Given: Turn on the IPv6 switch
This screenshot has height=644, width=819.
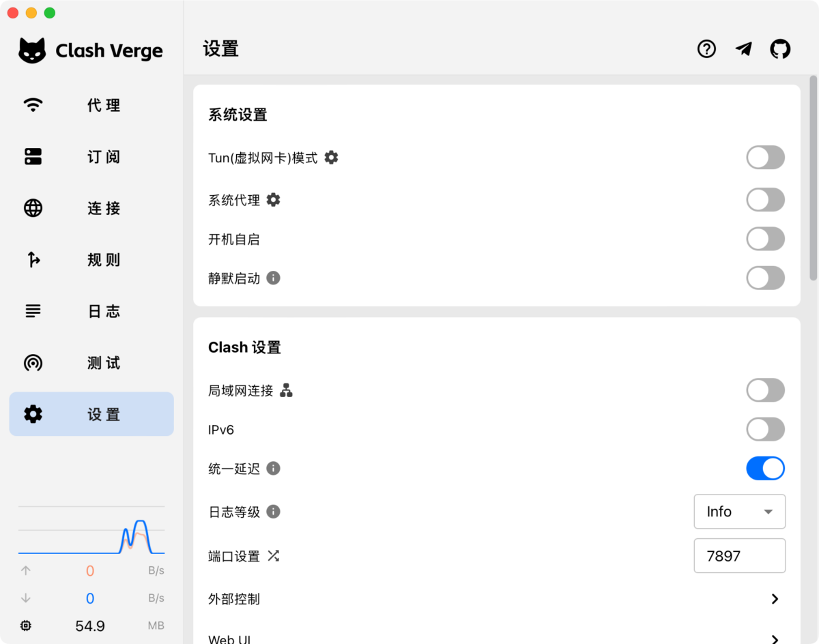Looking at the screenshot, I should pos(765,430).
